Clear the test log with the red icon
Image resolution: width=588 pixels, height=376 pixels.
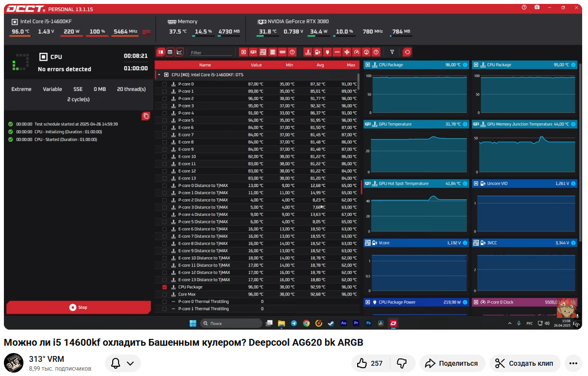coord(146,116)
